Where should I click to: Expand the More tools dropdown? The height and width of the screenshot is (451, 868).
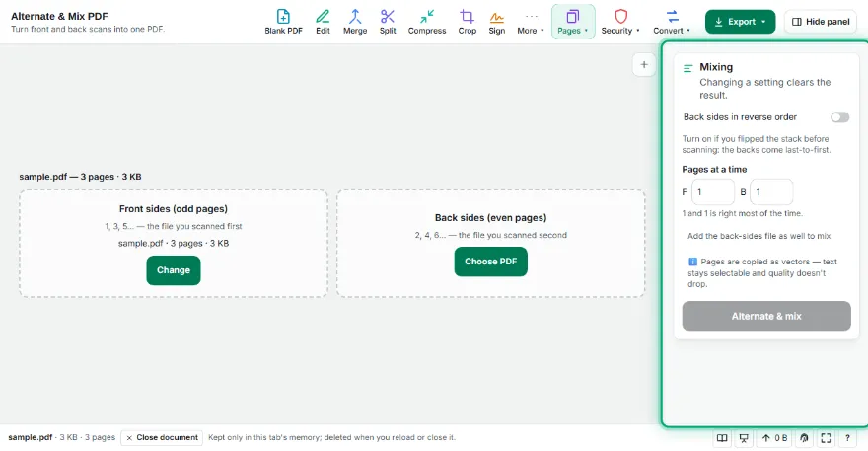coord(531,22)
